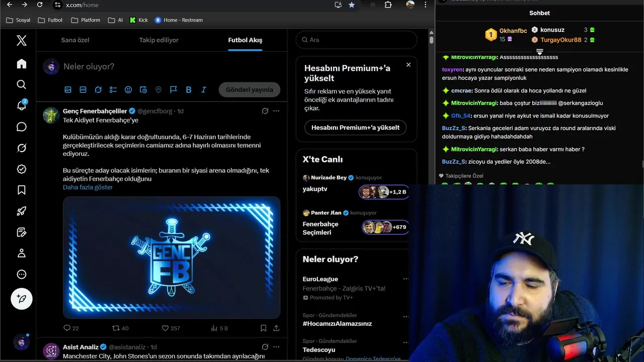Open Bookmarks icon in sidebar

point(21,190)
